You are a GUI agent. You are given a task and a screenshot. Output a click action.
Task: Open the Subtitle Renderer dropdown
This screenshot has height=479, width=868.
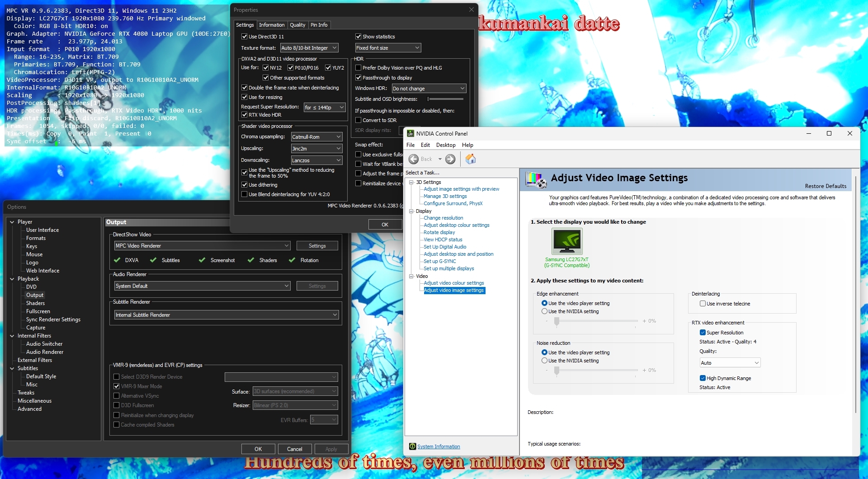point(226,315)
